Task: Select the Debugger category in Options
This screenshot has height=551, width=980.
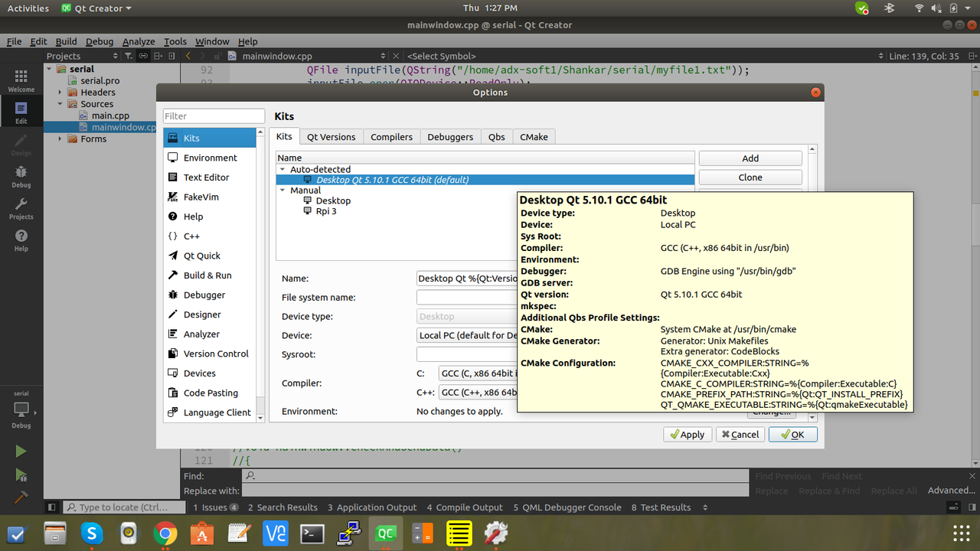Action: click(x=210, y=295)
